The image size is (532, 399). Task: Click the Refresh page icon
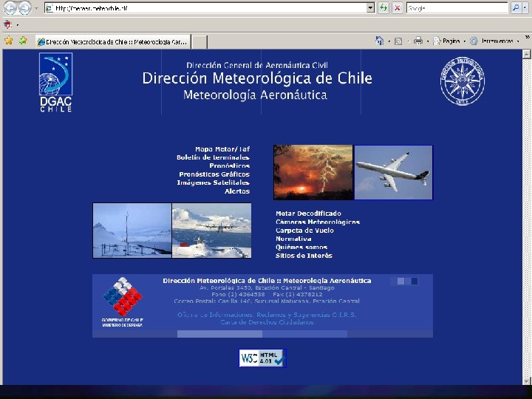click(x=383, y=8)
